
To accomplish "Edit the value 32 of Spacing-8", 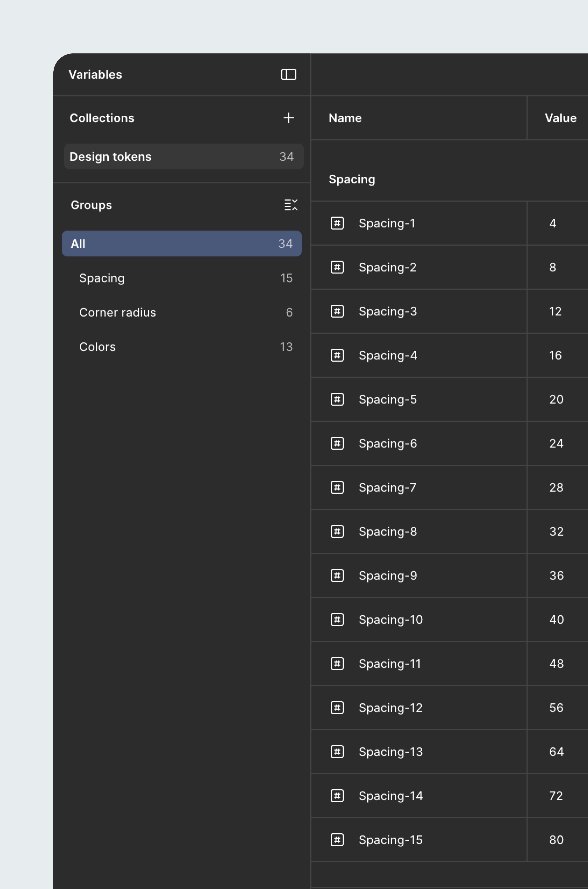I will pos(556,532).
